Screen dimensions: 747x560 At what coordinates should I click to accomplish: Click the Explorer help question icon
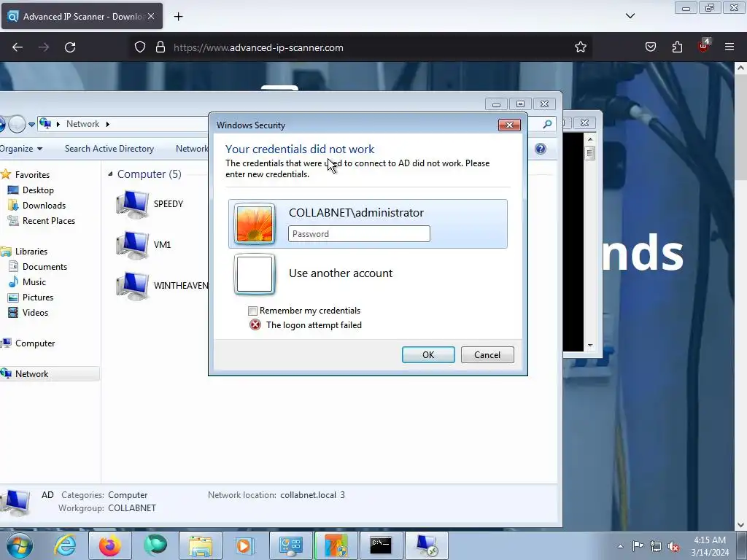click(x=541, y=149)
